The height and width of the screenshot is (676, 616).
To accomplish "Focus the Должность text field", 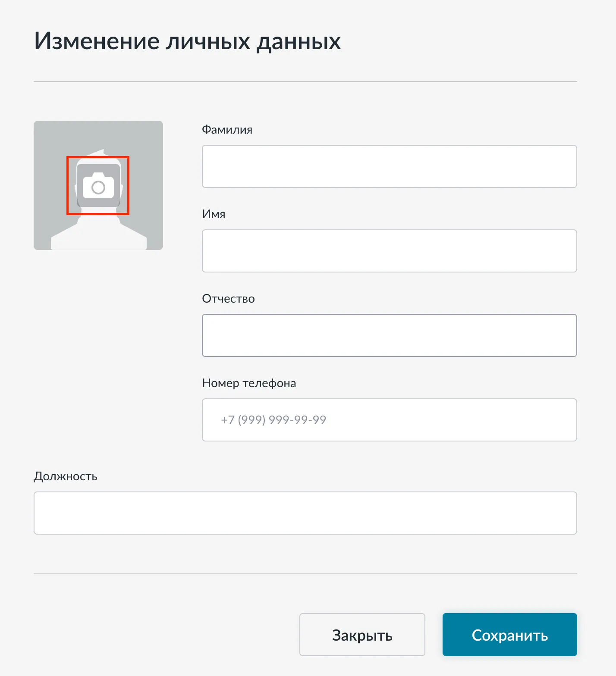I will point(305,513).
